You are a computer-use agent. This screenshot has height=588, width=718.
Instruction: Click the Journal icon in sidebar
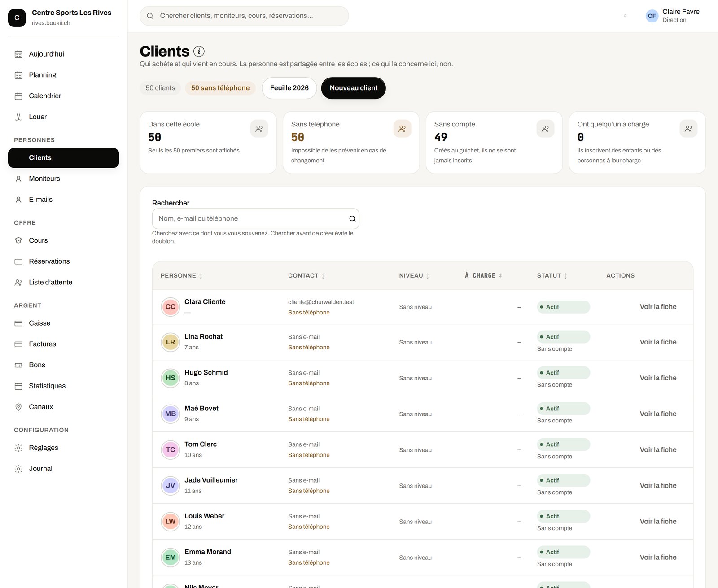(x=18, y=469)
